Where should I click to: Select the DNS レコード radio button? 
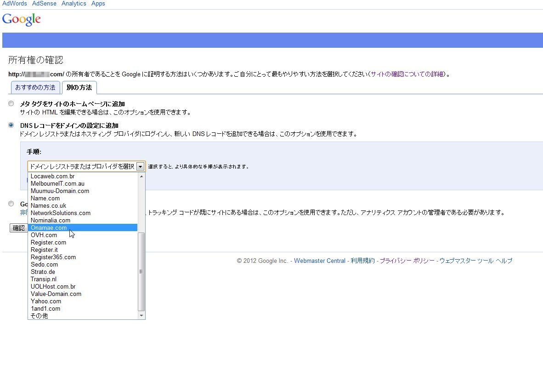[11, 125]
